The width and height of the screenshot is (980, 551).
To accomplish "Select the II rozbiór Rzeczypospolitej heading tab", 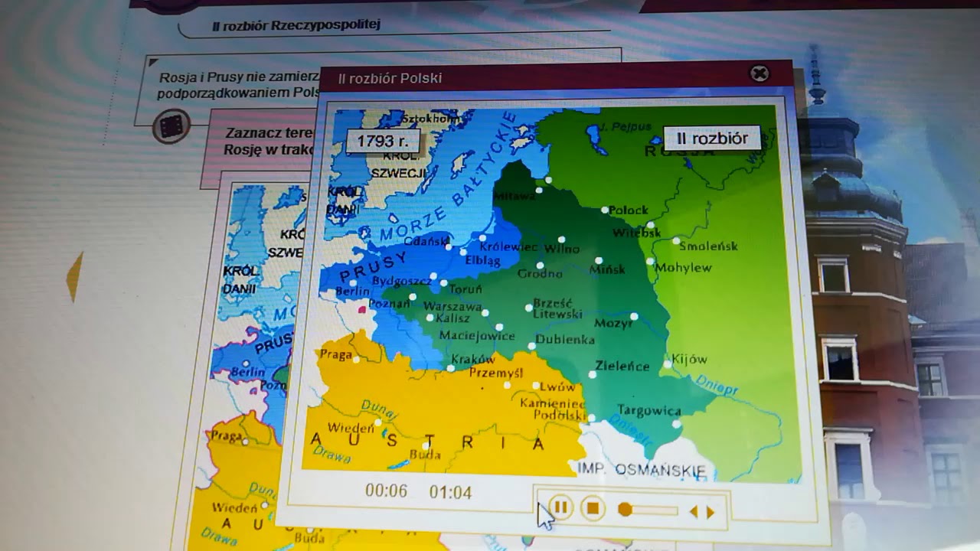I will pos(296,25).
